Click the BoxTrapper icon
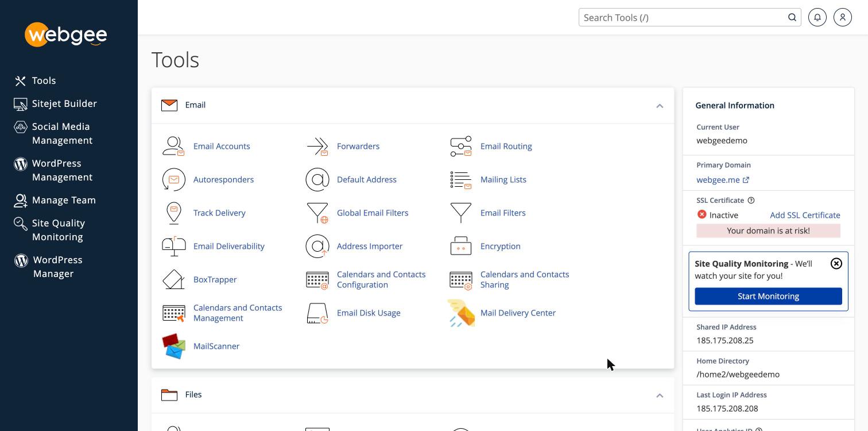This screenshot has width=868, height=431. [x=173, y=279]
